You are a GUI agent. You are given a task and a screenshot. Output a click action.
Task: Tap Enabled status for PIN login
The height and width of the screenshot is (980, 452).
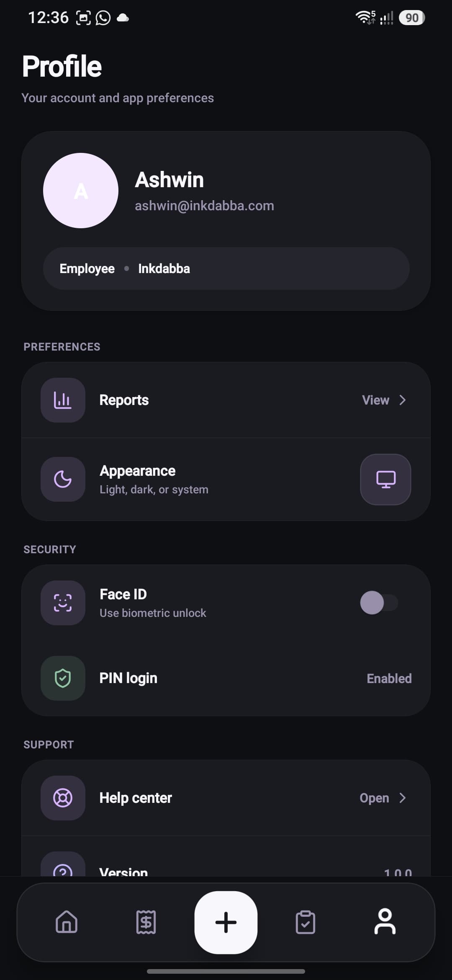click(x=389, y=678)
